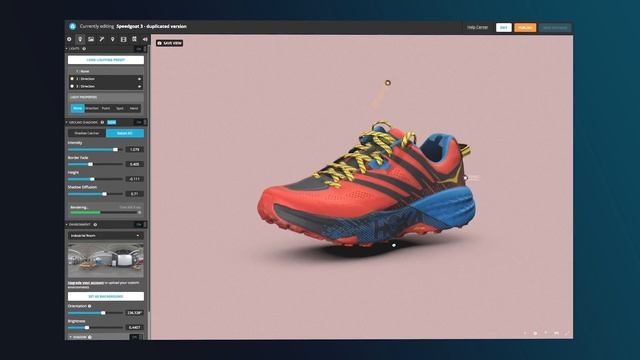Open the Lighting bulb tab
This screenshot has width=640, height=360.
click(x=80, y=39)
